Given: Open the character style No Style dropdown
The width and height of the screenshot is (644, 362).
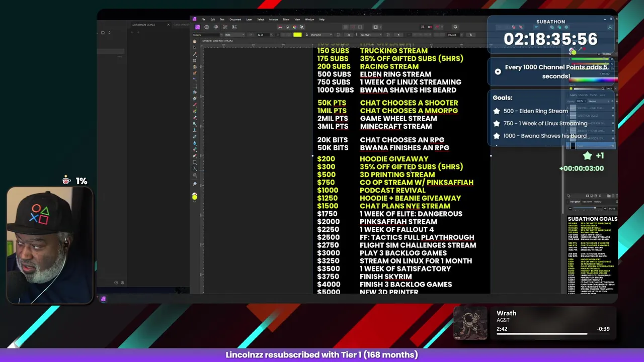Looking at the screenshot, I should 321,35.
